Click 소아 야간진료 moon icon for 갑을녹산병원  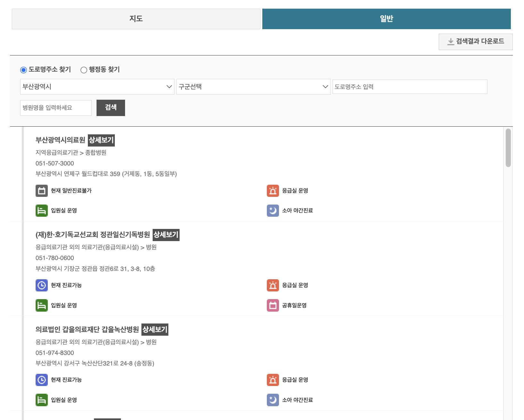pos(273,400)
